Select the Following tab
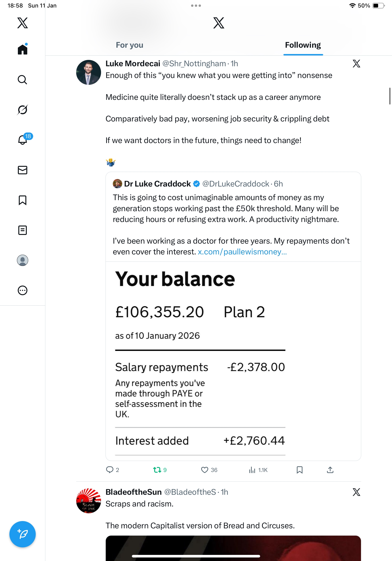 coord(303,45)
